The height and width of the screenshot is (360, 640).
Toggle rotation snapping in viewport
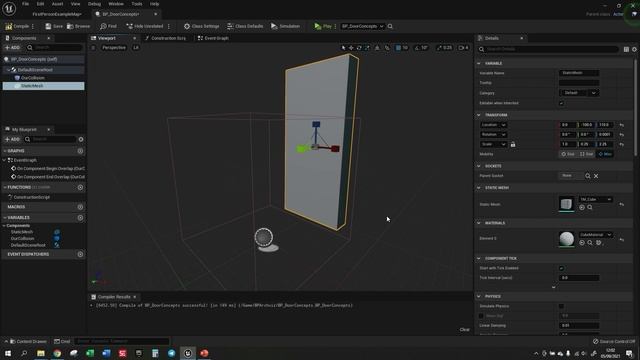(417, 48)
